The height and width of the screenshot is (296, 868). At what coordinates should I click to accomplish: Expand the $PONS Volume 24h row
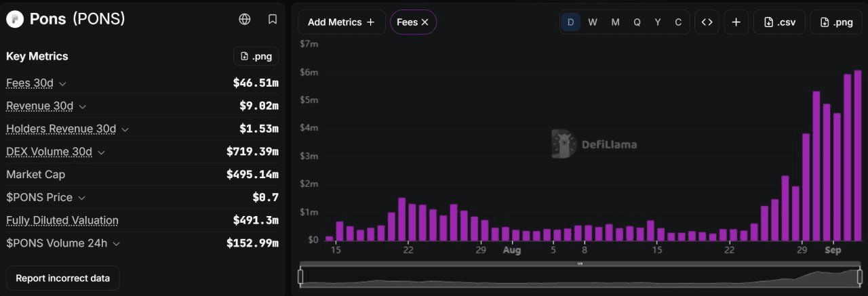tap(117, 243)
